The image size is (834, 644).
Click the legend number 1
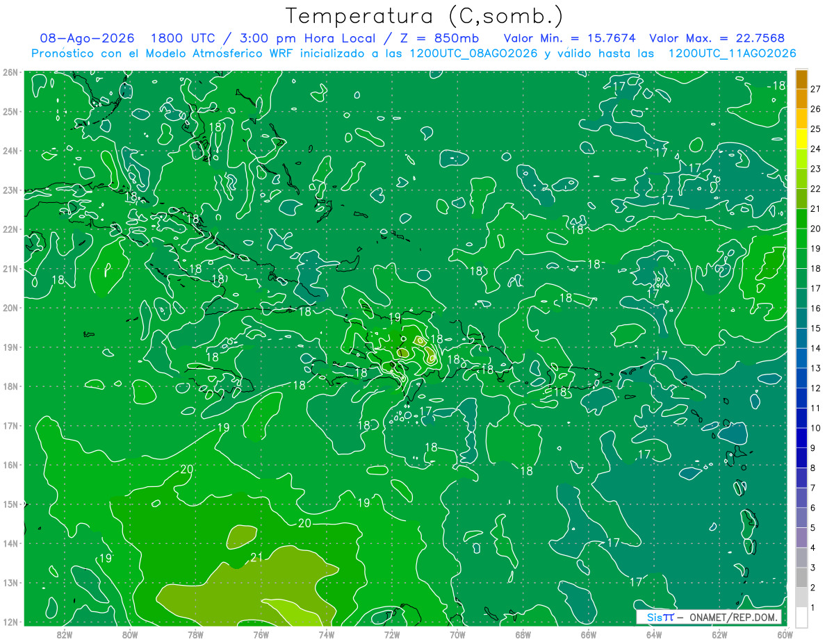pos(812,608)
